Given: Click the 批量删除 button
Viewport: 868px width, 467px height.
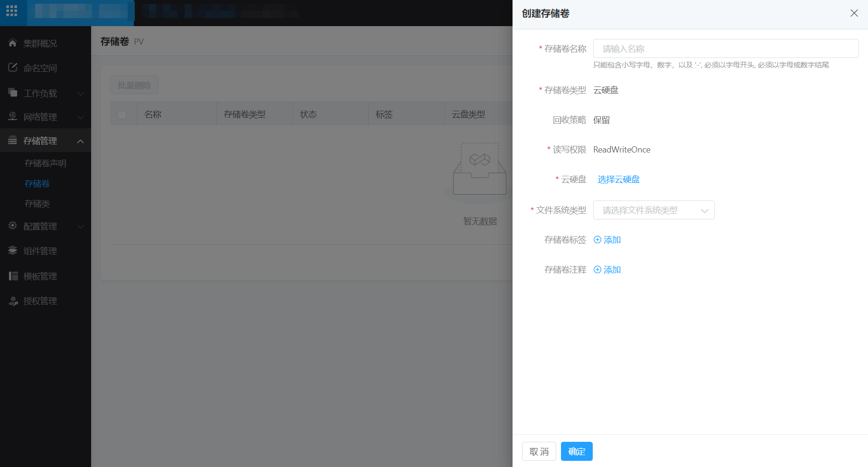Looking at the screenshot, I should [134, 85].
